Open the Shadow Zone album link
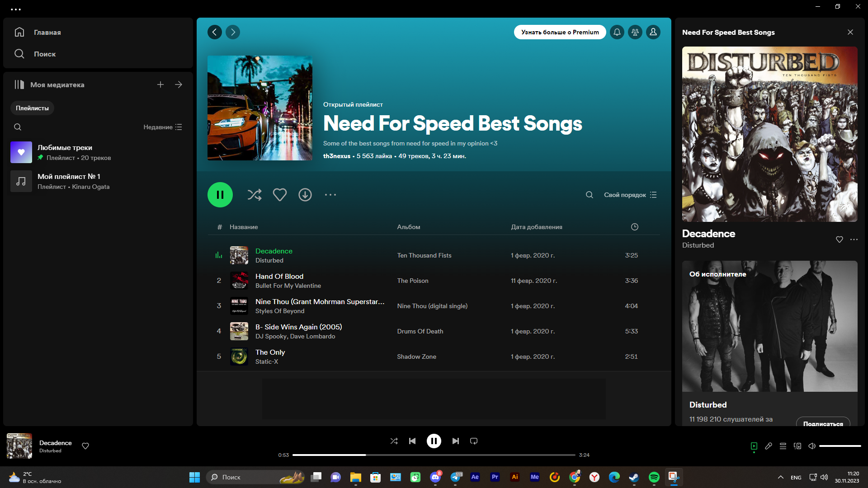Image resolution: width=868 pixels, height=488 pixels. (416, 357)
